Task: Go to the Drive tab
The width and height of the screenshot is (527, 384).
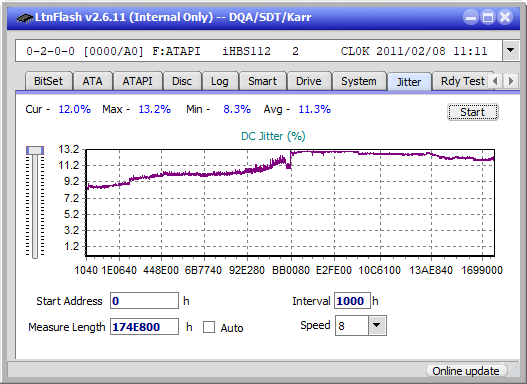Action: coord(309,81)
